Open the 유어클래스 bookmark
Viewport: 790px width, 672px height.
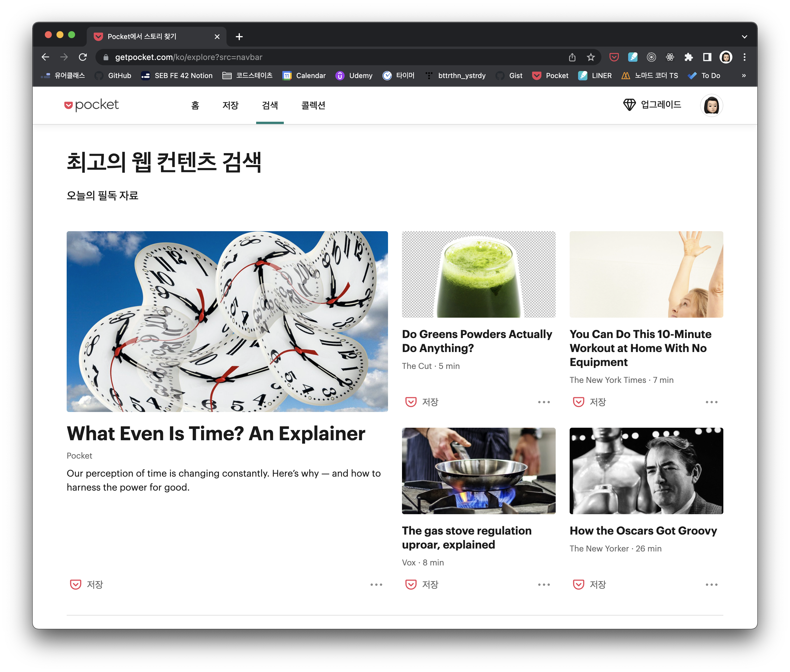click(x=63, y=75)
